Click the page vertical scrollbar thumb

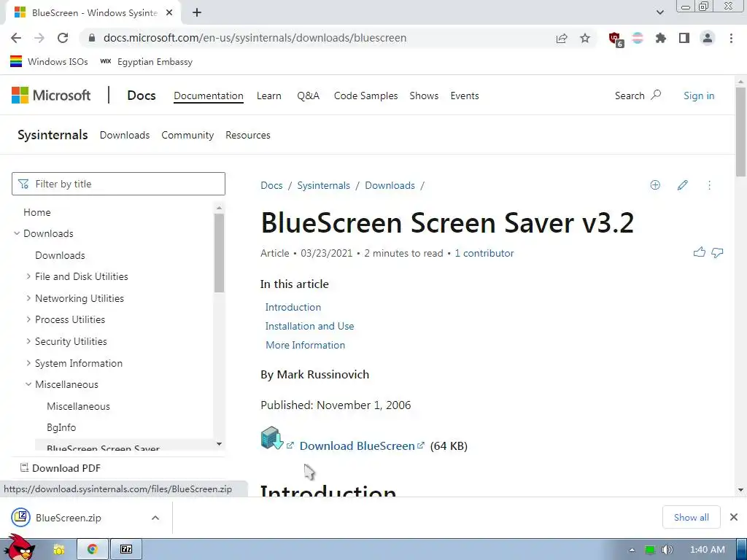pos(741,132)
